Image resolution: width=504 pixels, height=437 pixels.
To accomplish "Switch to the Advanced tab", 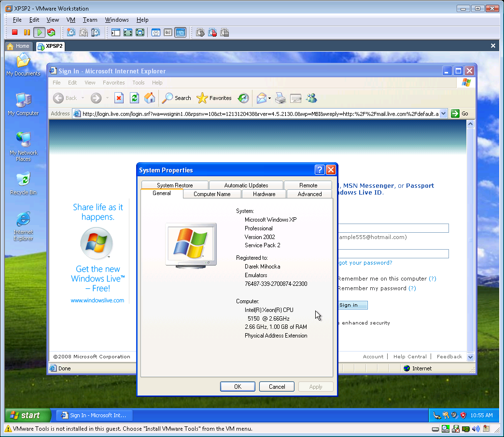I will tap(309, 194).
